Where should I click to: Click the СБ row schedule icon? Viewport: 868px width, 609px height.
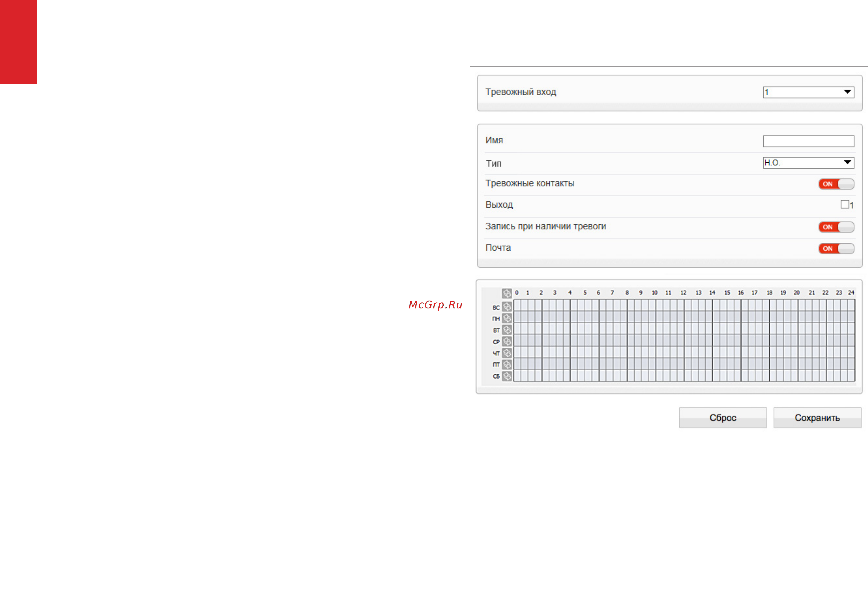[507, 376]
